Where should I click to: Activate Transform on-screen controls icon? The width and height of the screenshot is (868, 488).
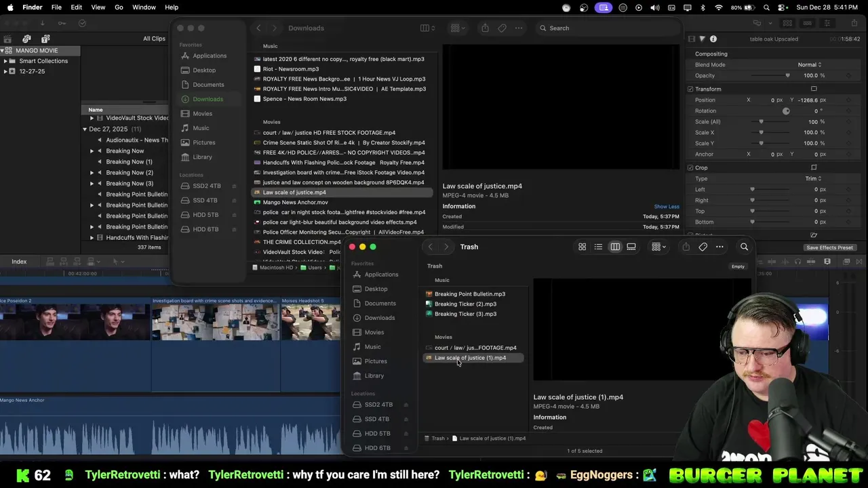pyautogui.click(x=814, y=89)
